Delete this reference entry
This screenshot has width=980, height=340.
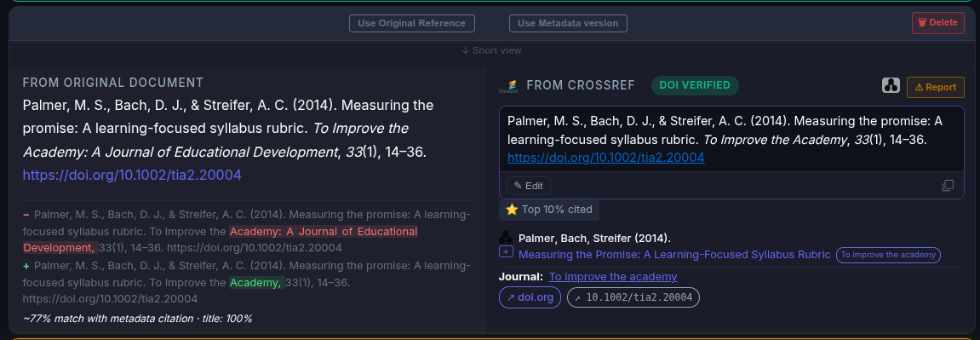coord(937,22)
